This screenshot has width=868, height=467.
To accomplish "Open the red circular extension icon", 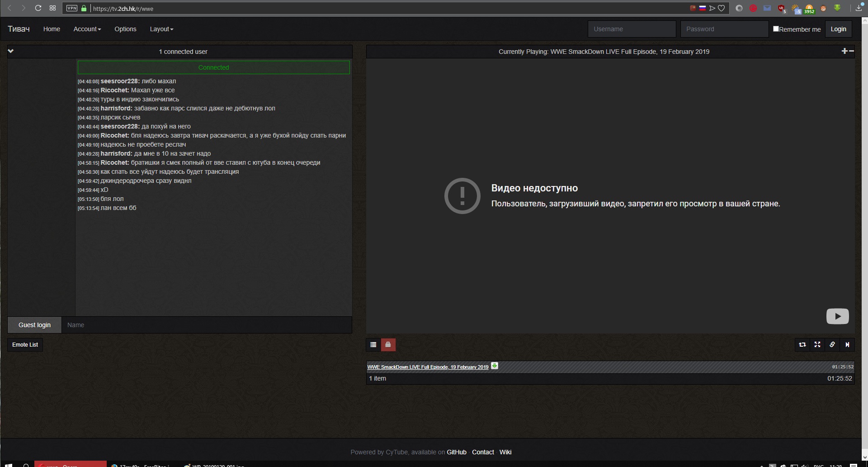I will tap(753, 8).
